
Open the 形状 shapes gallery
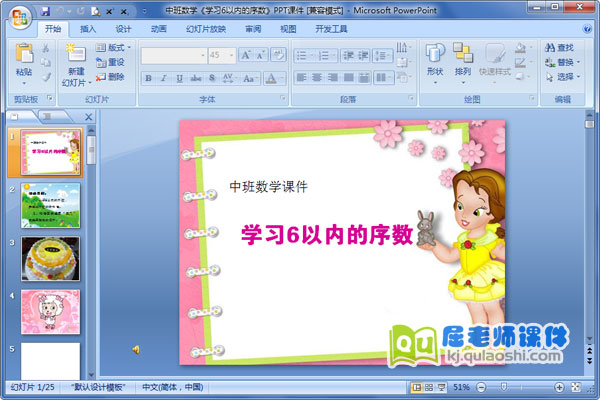tap(435, 61)
